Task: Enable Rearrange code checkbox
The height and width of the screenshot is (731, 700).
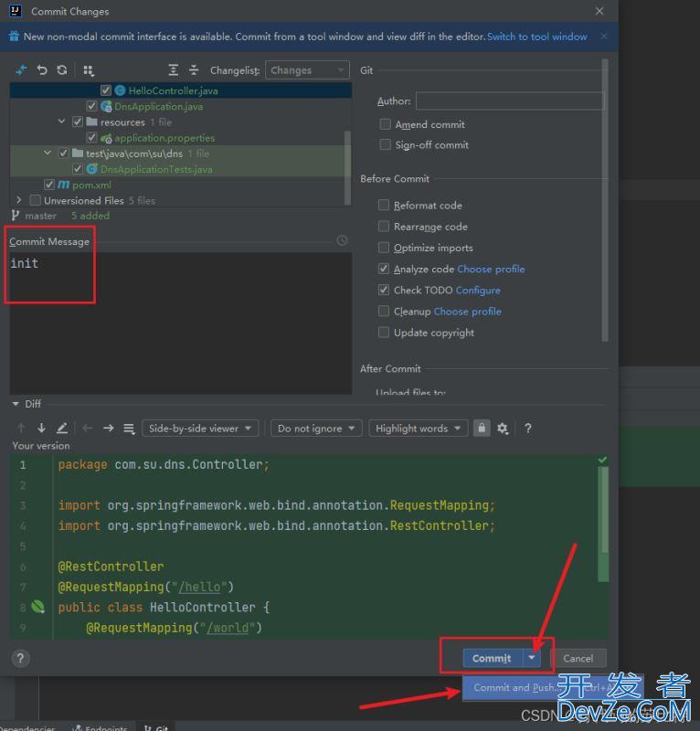Action: click(x=383, y=226)
